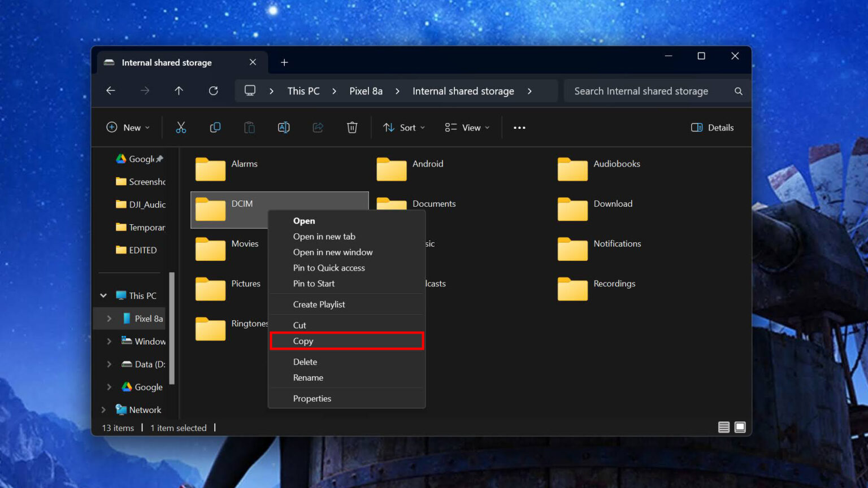Screen dimensions: 868x488
Task: Navigate up one level with the up arrow
Action: click(x=179, y=90)
